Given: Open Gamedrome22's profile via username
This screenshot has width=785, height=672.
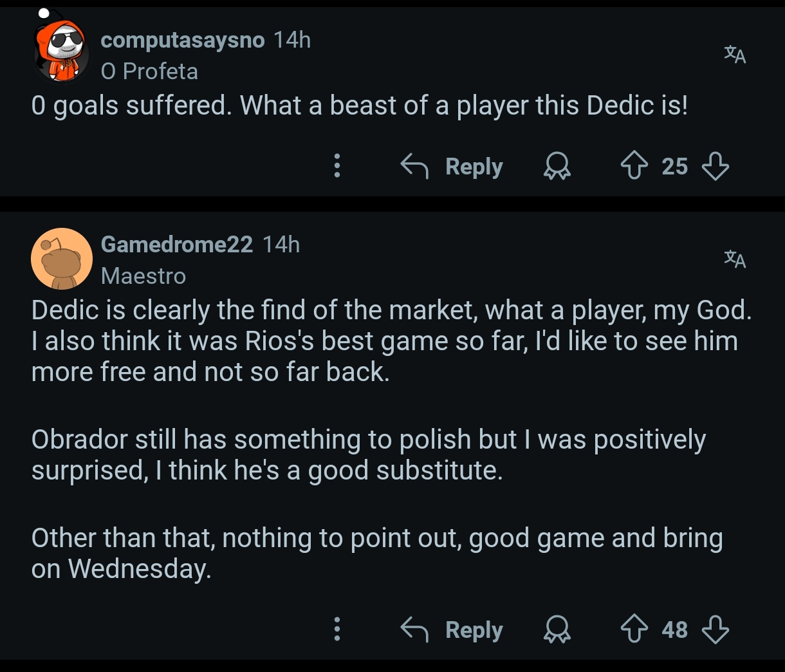Looking at the screenshot, I should tap(177, 245).
